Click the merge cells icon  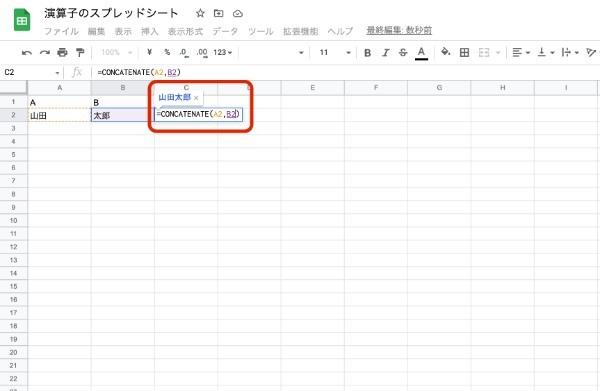[484, 52]
